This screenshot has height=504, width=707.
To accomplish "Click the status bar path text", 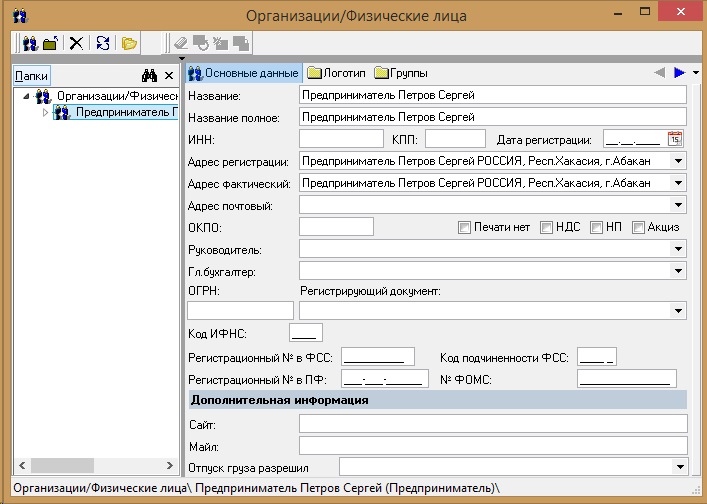I will (257, 488).
